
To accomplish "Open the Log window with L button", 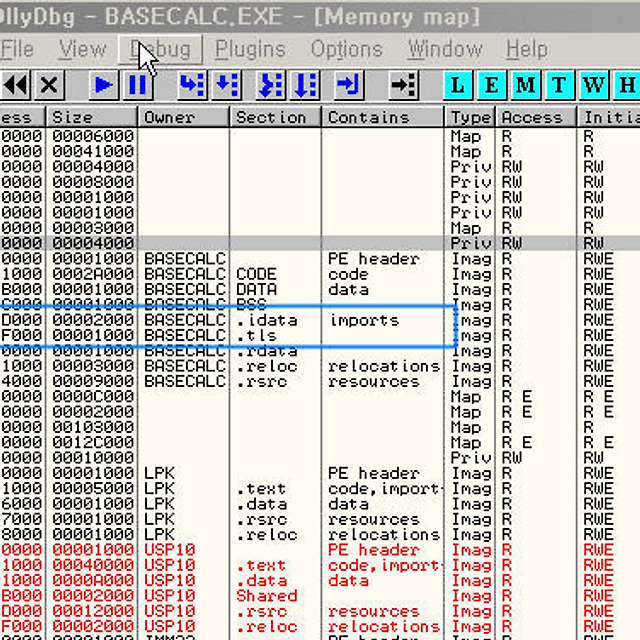I will (x=457, y=85).
